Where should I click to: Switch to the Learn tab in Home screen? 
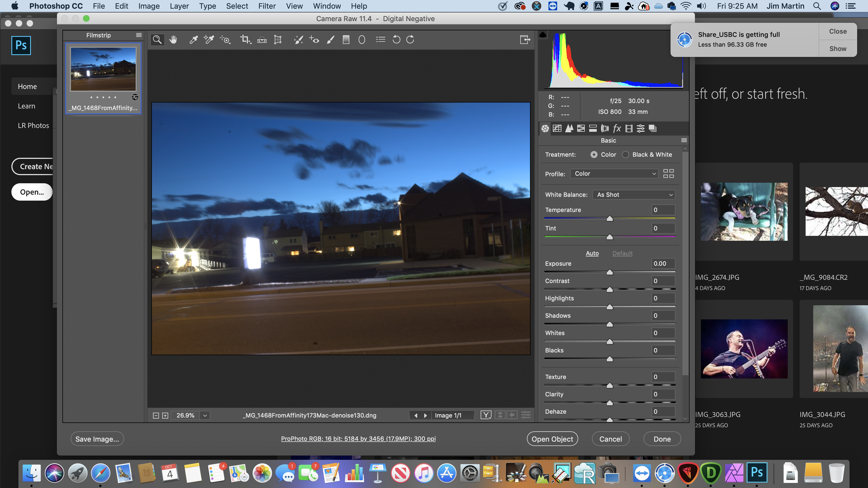(26, 106)
